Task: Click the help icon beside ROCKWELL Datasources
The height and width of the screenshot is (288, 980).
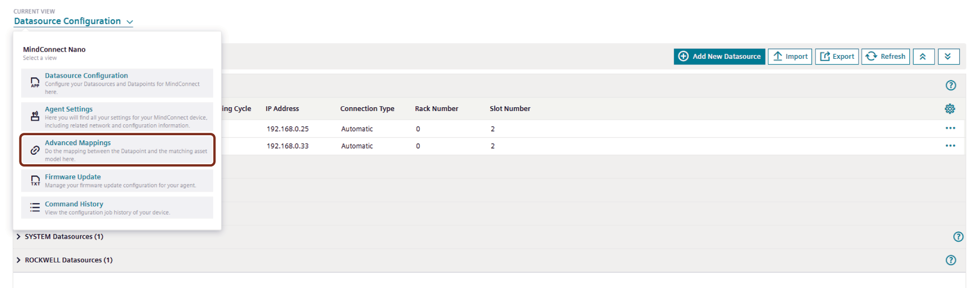Action: (951, 260)
